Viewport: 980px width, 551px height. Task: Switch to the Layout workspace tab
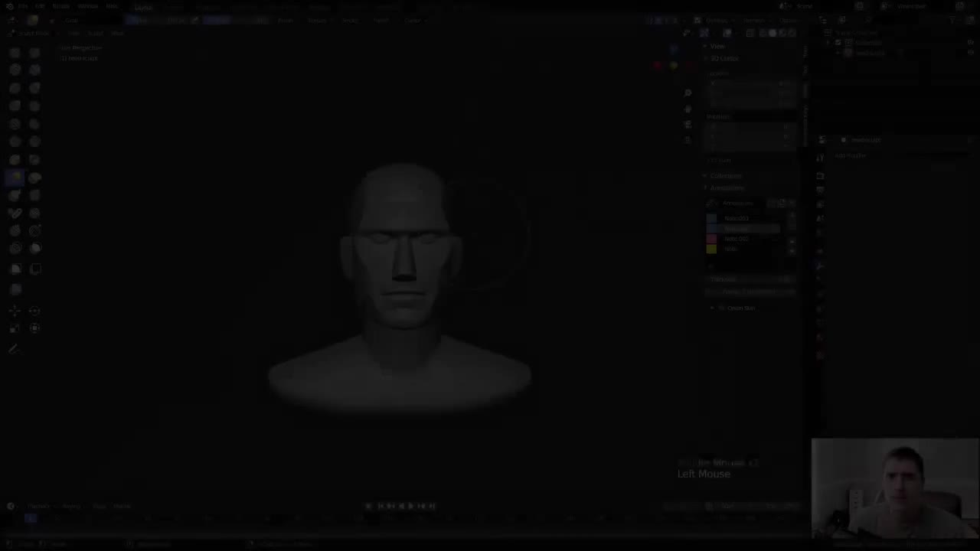(x=143, y=6)
